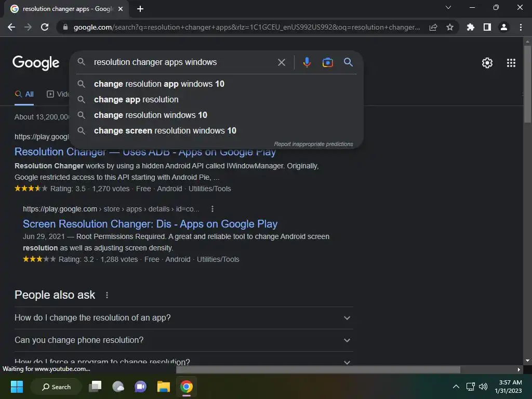
Task: Click vertical scrollbar down arrow
Action: [x=527, y=361]
